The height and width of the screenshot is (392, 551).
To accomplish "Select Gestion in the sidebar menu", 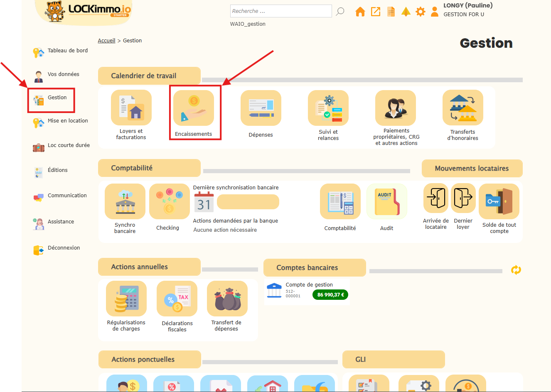I will pos(57,98).
